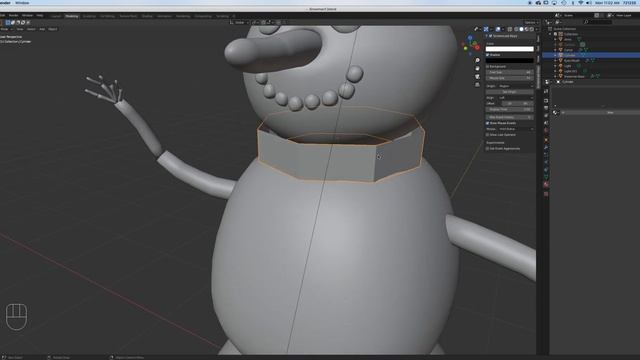Open the Window menu in macOS bar
Viewport: 640px width, 360px height.
click(x=22, y=2)
